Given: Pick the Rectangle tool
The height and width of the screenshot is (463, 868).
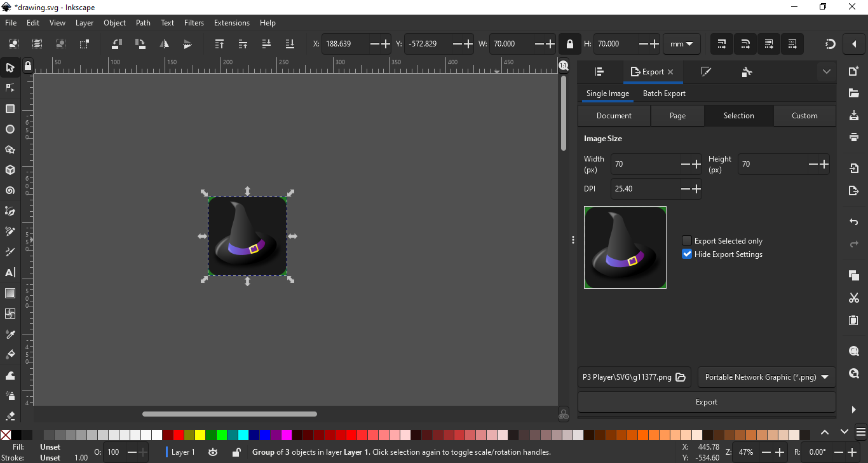Looking at the screenshot, I should click(10, 109).
